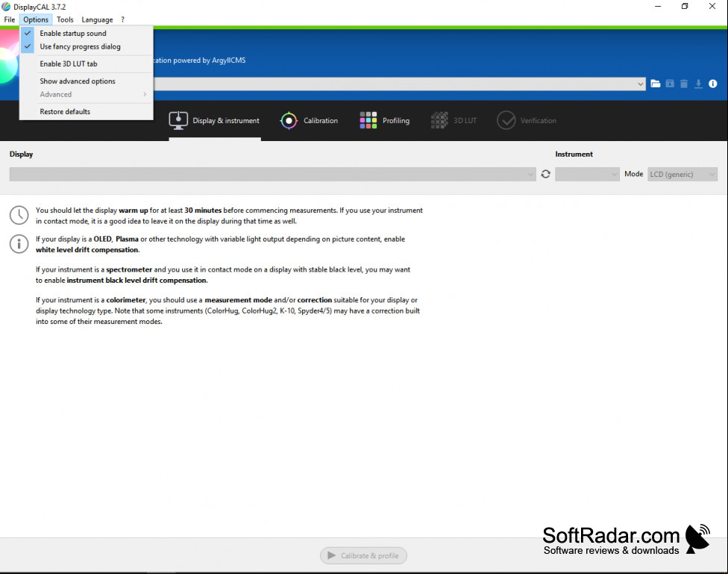Click the Verification checkmark icon

(506, 120)
